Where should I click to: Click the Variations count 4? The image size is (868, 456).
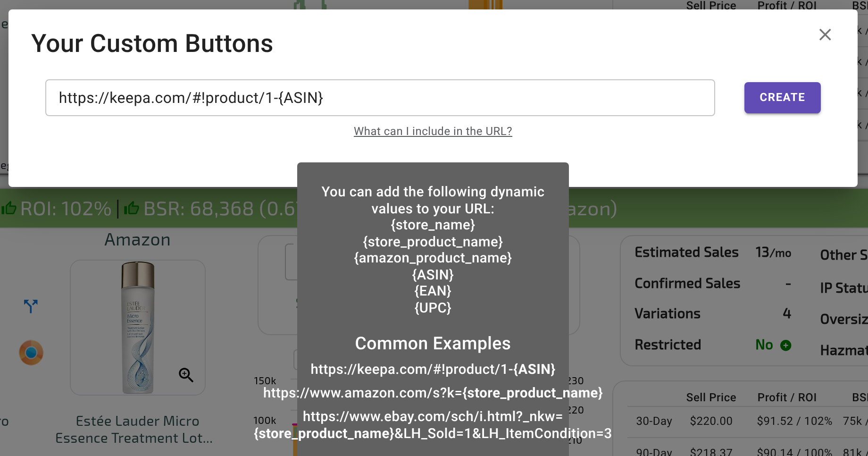tap(787, 313)
